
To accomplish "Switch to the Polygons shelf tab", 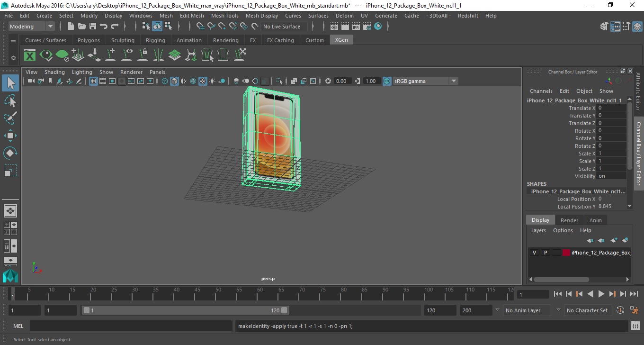I will 89,40.
